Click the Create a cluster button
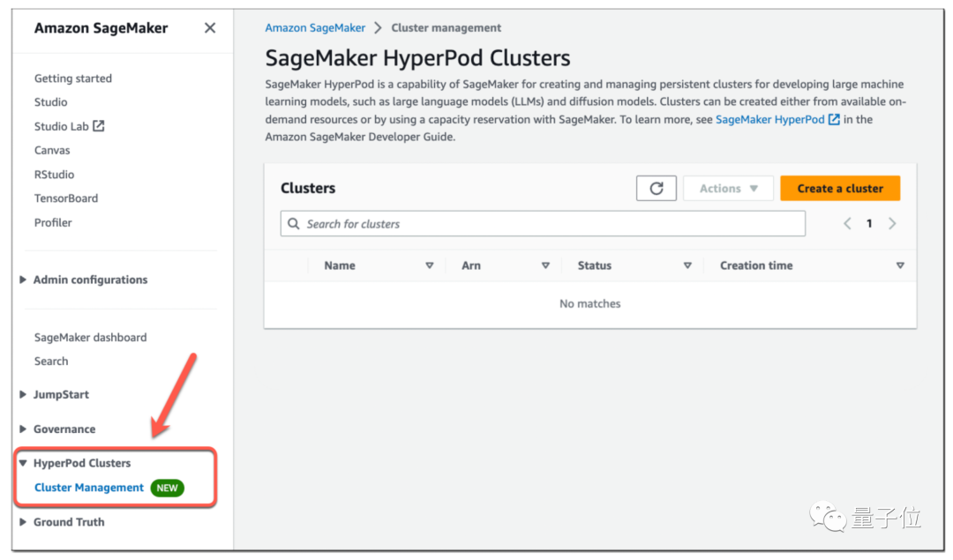Viewport: 953px width, 560px height. point(839,189)
